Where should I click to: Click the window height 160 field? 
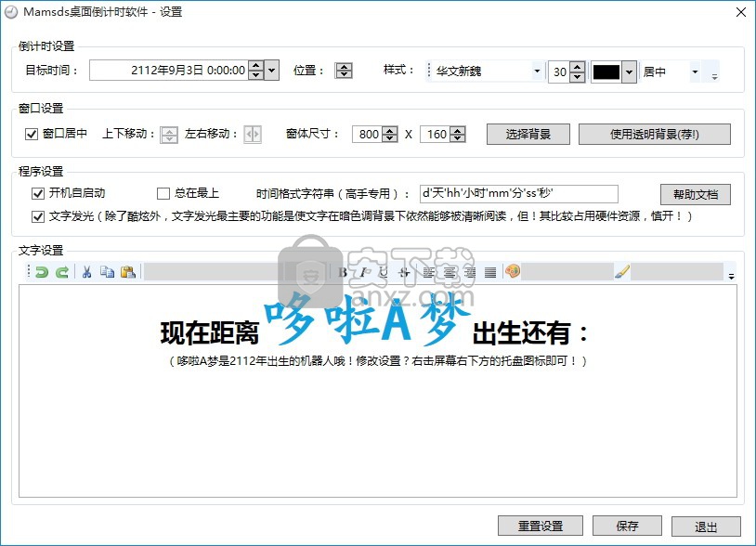pyautogui.click(x=436, y=134)
